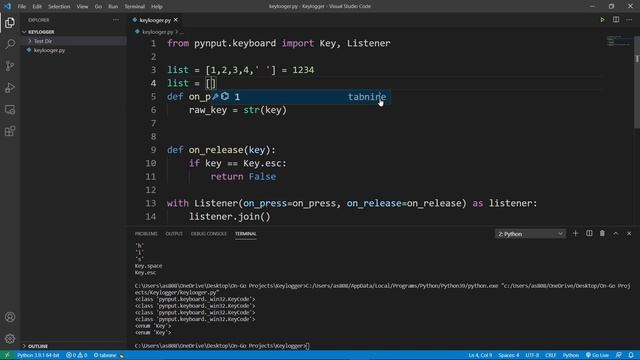
Task: Change encoding via UTF-8
Action: pos(532,355)
